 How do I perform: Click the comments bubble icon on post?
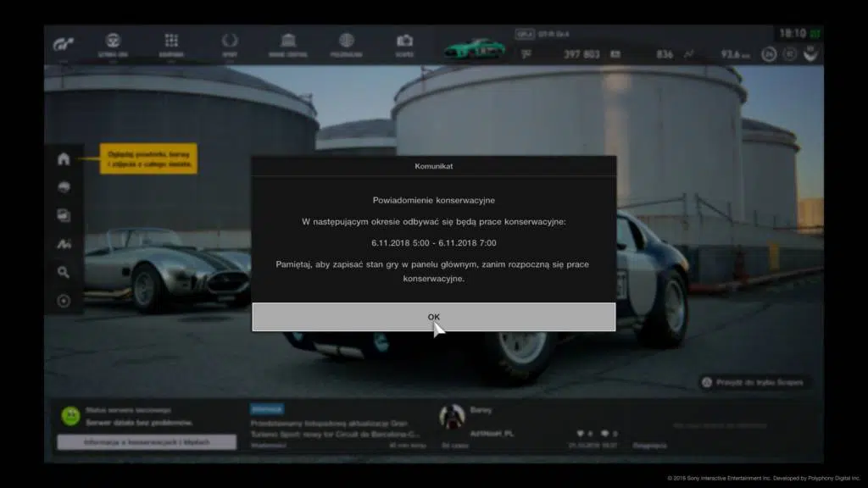point(604,434)
